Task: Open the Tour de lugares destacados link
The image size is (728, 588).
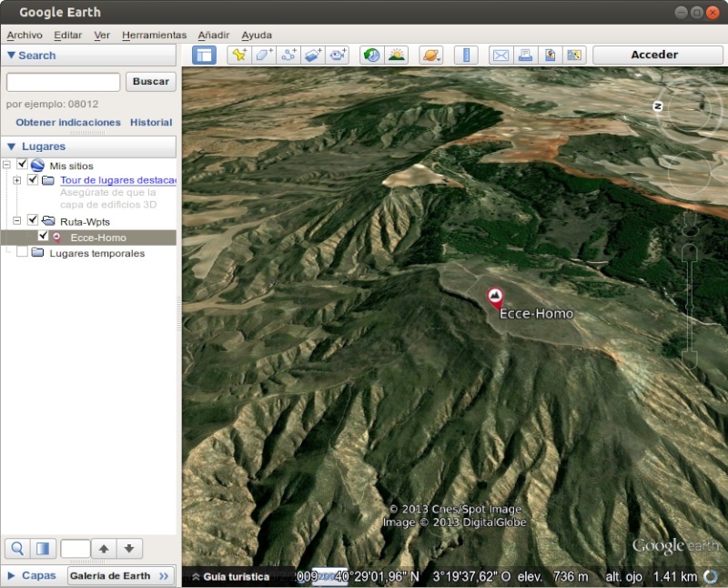Action: pyautogui.click(x=118, y=179)
